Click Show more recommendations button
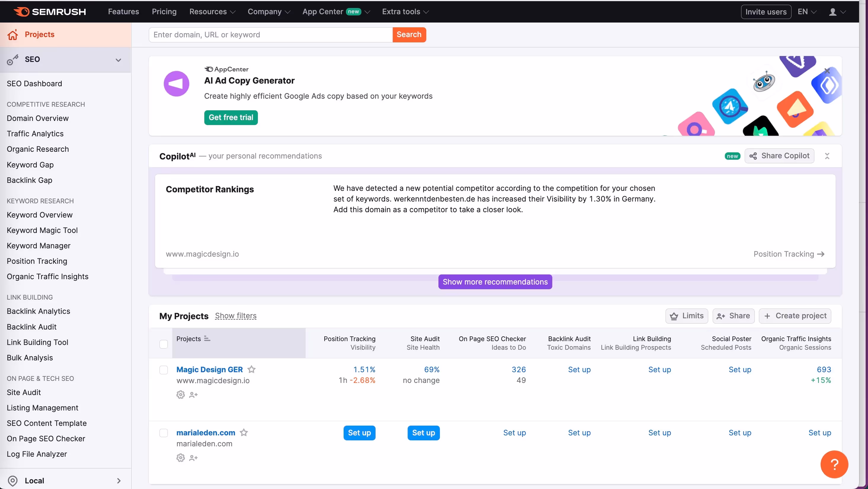This screenshot has width=868, height=489. pos(495,282)
